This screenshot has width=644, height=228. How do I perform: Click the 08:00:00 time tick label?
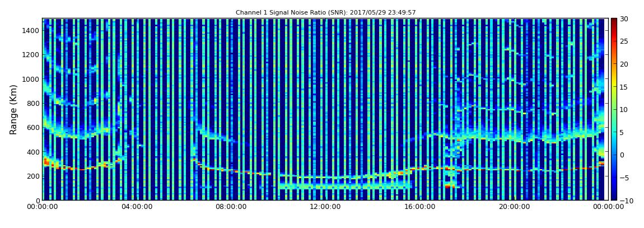coord(231,207)
